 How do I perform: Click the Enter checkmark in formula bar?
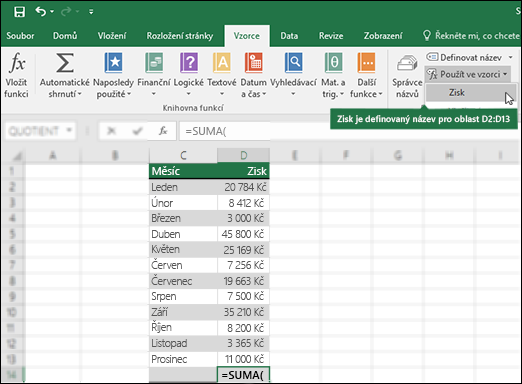tap(137, 131)
